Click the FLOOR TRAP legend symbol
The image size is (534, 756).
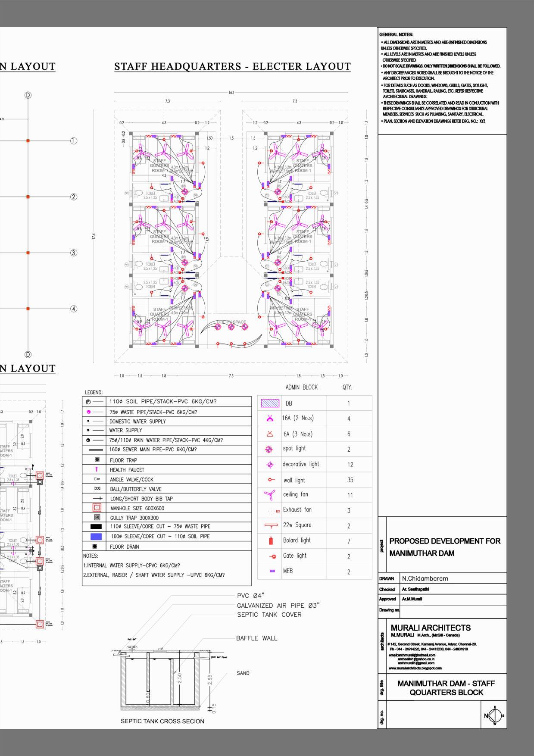click(x=97, y=460)
